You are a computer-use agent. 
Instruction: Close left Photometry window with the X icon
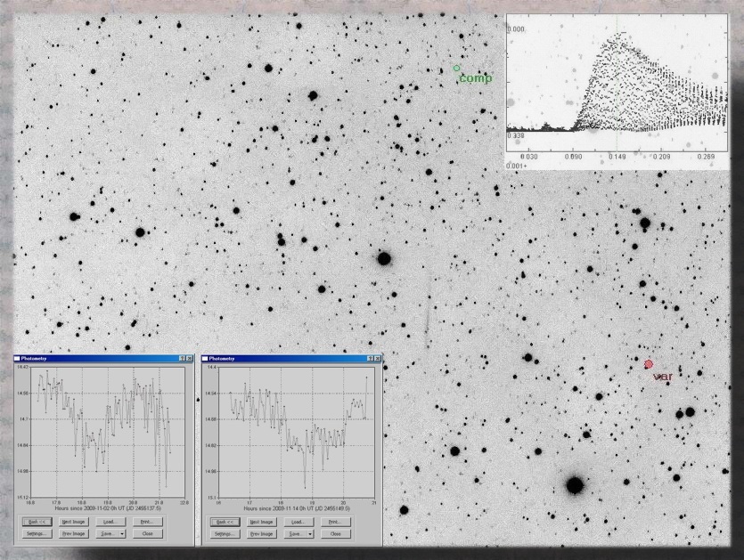(x=190, y=358)
